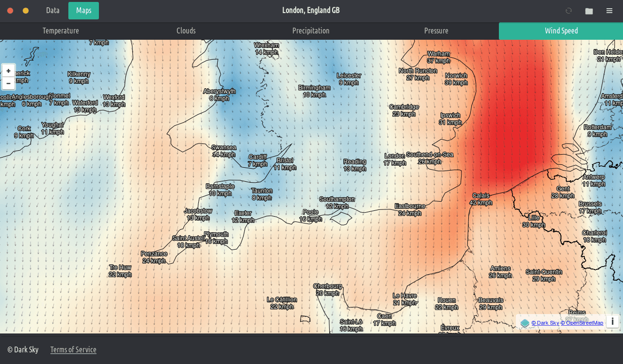Click the © Dark Sky footer text
Image resolution: width=623 pixels, height=364 pixels.
(x=24, y=349)
